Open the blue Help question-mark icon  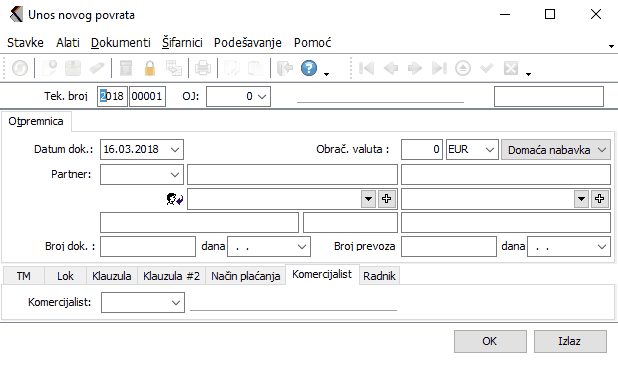[309, 68]
